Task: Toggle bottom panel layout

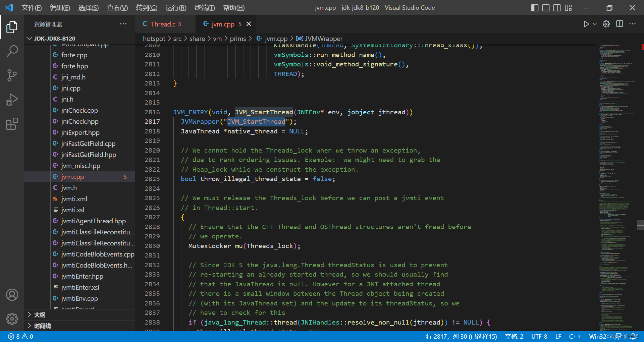Action: click(546, 8)
